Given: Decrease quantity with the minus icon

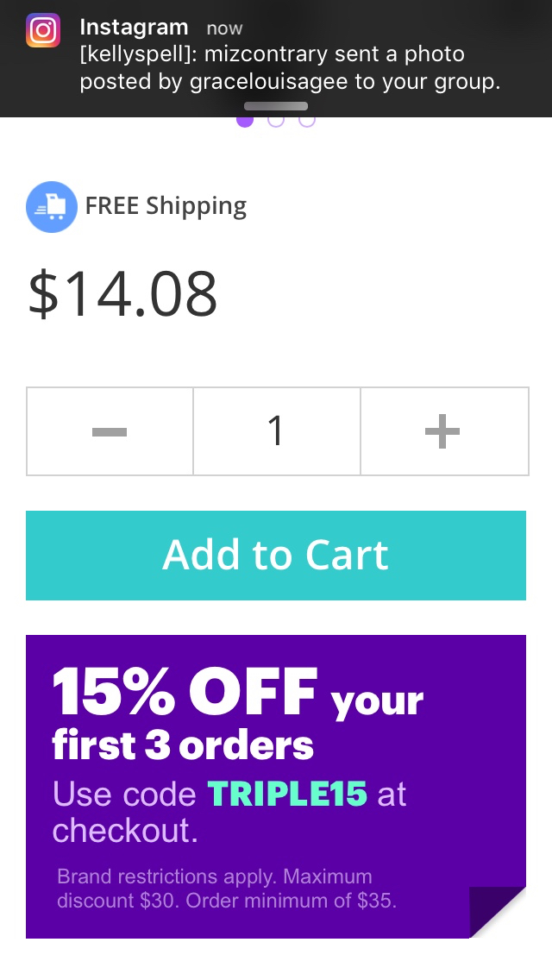Looking at the screenshot, I should [x=110, y=431].
